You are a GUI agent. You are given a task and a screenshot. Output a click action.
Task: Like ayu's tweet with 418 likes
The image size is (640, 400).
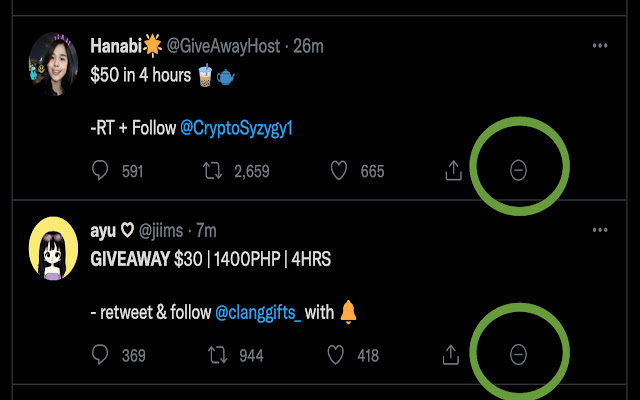pos(337,354)
